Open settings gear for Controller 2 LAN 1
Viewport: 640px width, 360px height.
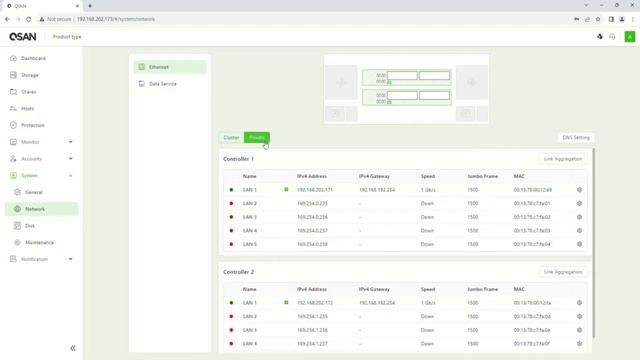point(579,303)
